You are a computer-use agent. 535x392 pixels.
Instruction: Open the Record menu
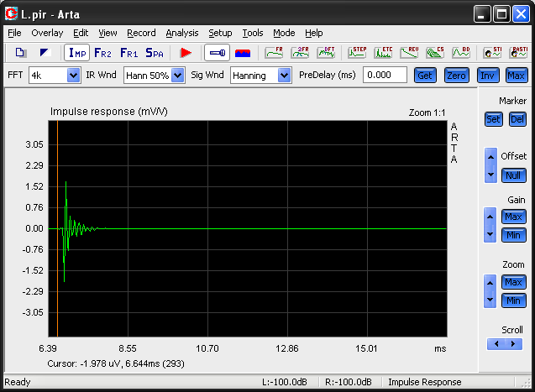[141, 33]
